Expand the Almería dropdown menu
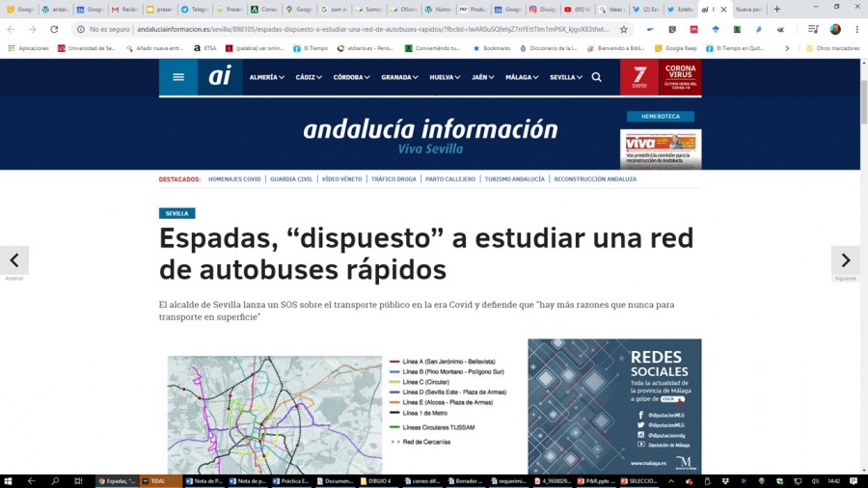This screenshot has height=488, width=868. click(x=266, y=77)
